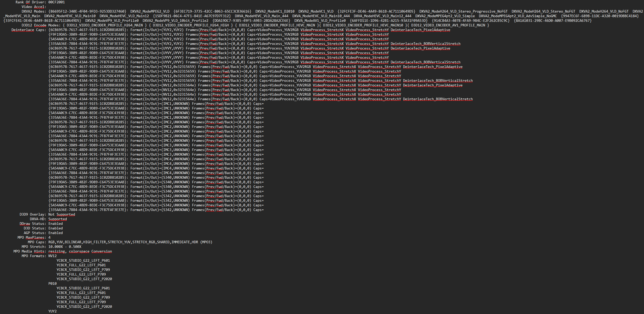This screenshot has height=314, width=644.
Task: Click YCBCR_FULL_G22_LEFT_P601 under the NV12 format
Action: 81,265
